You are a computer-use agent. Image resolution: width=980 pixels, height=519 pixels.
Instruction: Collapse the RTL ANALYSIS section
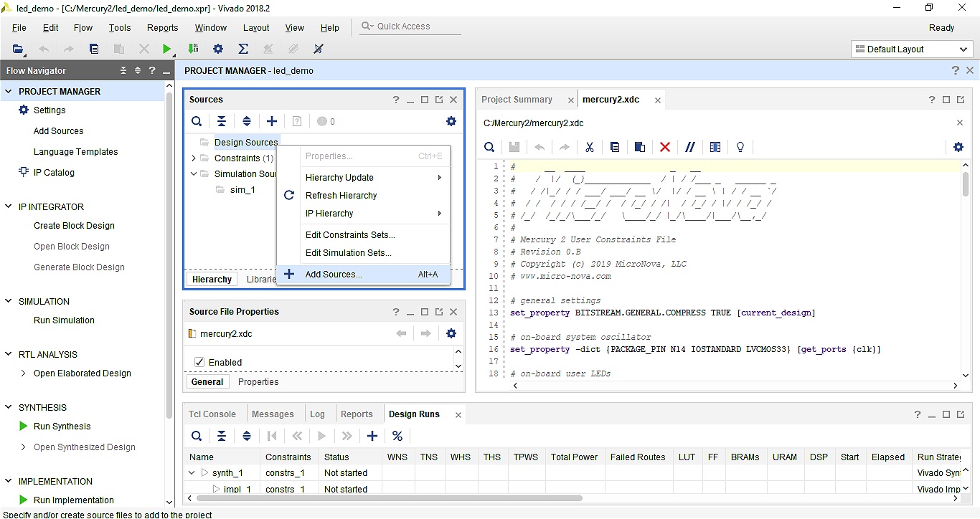coord(9,354)
